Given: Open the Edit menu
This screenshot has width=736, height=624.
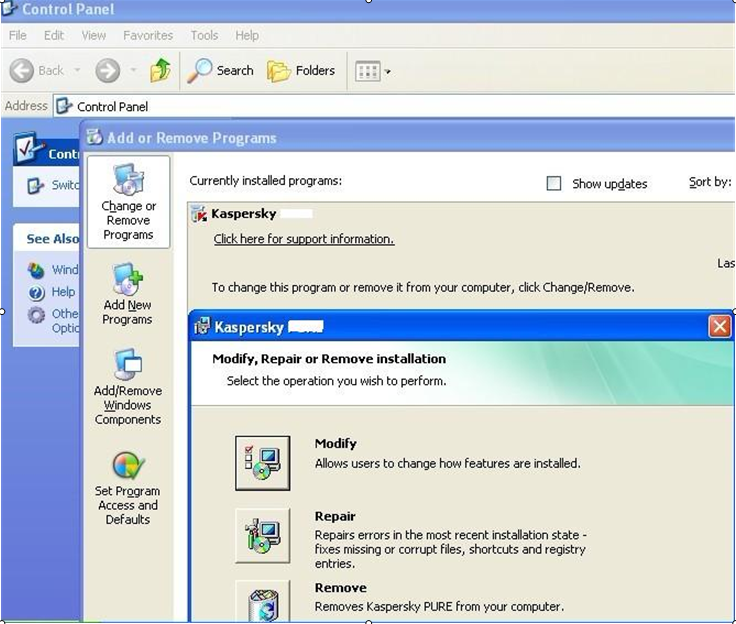Looking at the screenshot, I should coord(54,35).
